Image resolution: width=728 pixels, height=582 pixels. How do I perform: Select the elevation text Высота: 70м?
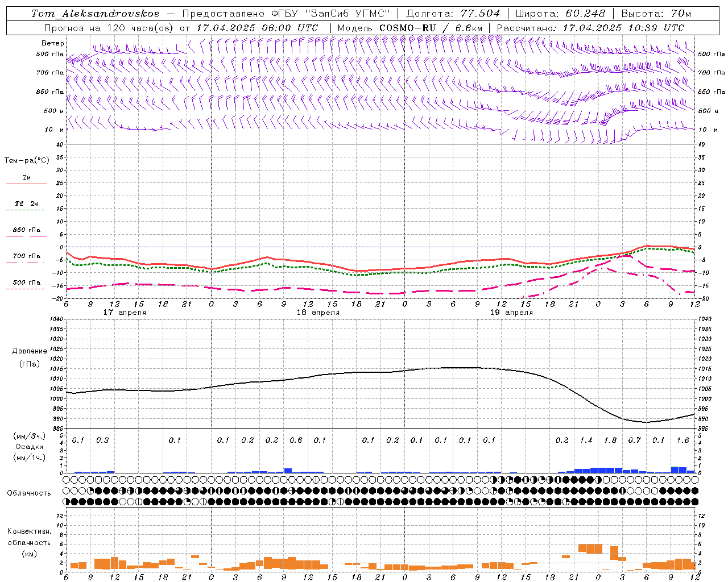(x=656, y=14)
